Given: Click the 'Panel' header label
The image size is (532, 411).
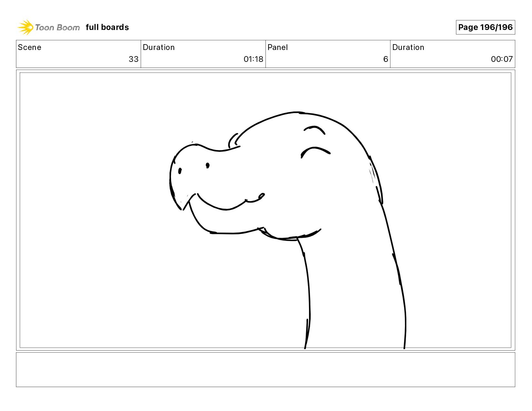Looking at the screenshot, I should pyautogui.click(x=278, y=47).
